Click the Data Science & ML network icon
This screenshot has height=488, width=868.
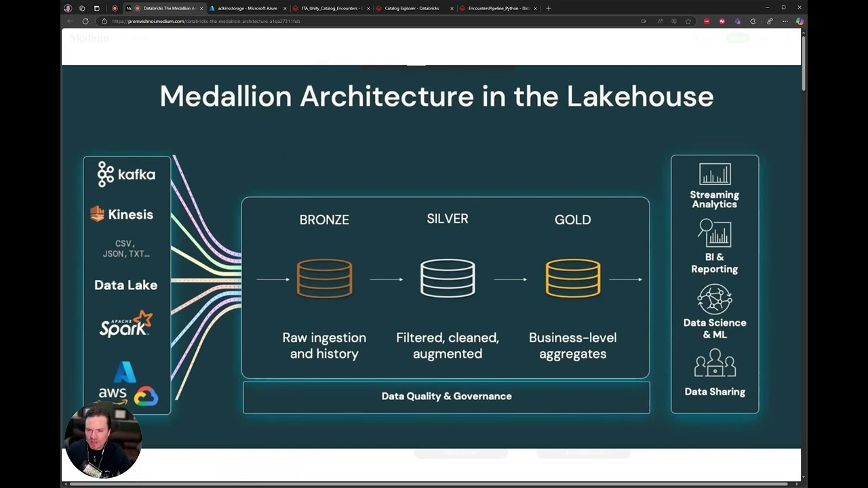[x=715, y=299]
